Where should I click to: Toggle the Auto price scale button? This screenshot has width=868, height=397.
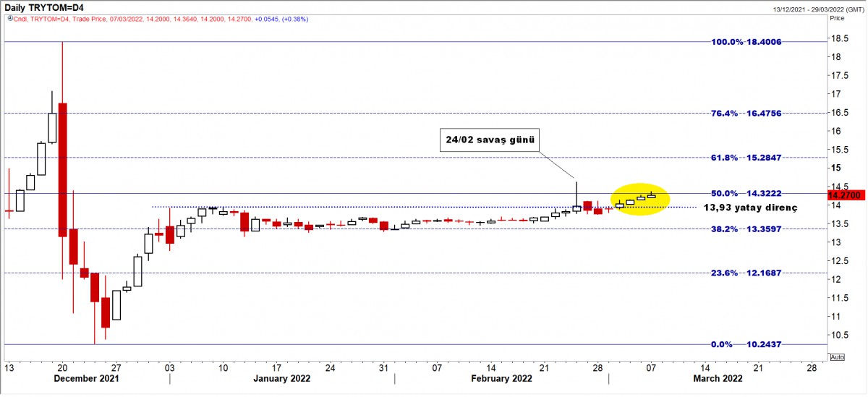click(838, 357)
